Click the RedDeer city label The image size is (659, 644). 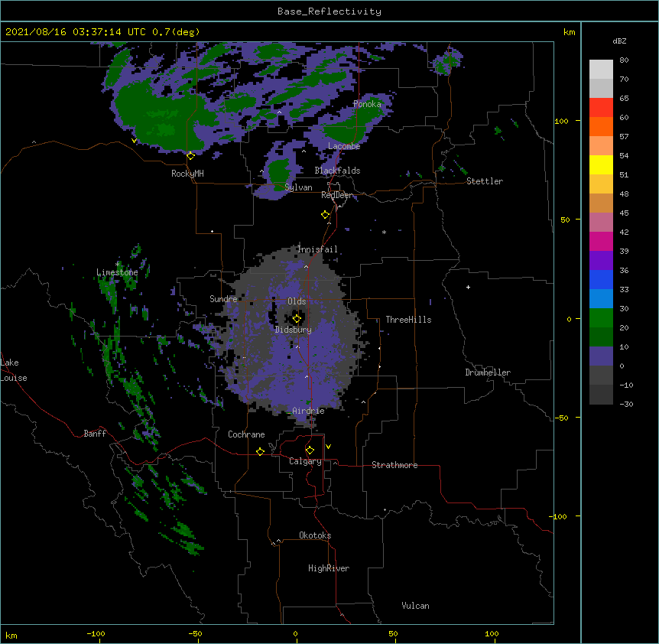click(337, 195)
